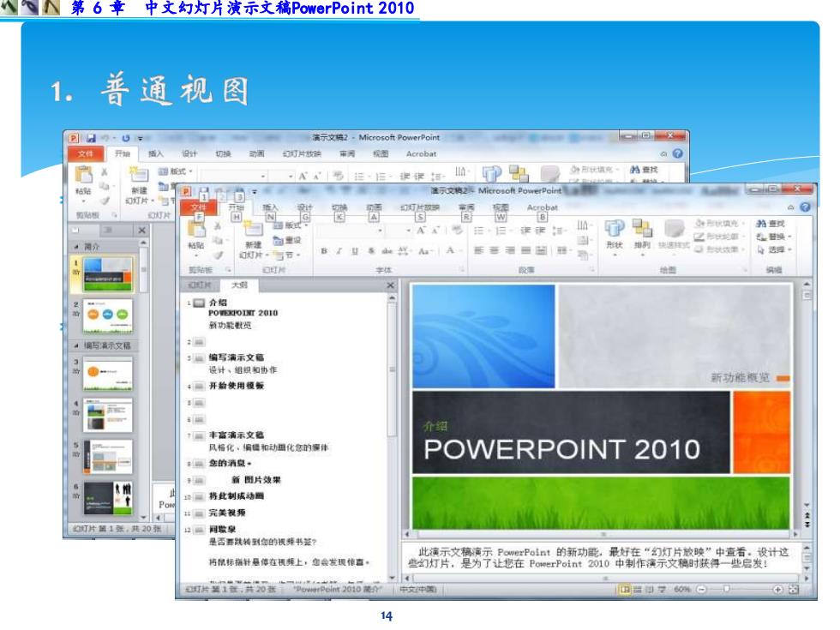This screenshot has width=840, height=630.
Task: Click the decrease indent icon in front window
Action: 525,231
